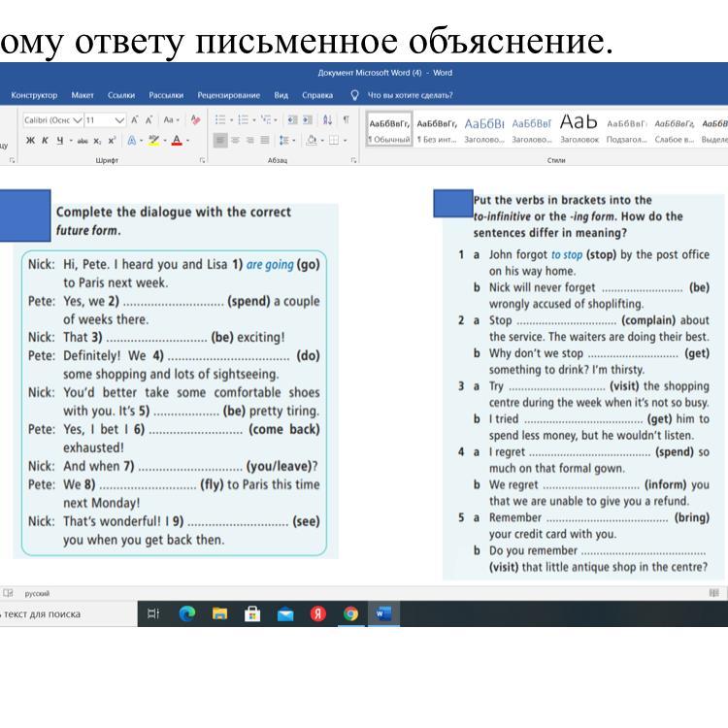Image resolution: width=728 pixels, height=728 pixels.
Task: Toggle center alignment
Action: pyautogui.click(x=236, y=140)
